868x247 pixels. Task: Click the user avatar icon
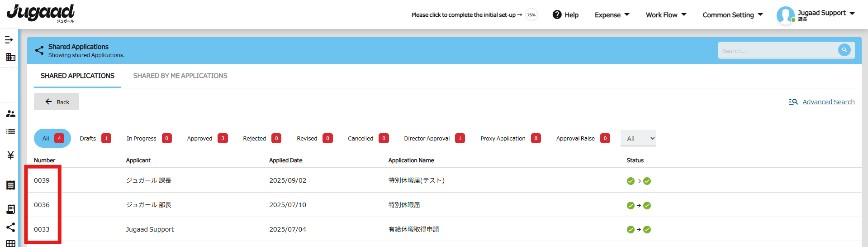[x=785, y=15]
